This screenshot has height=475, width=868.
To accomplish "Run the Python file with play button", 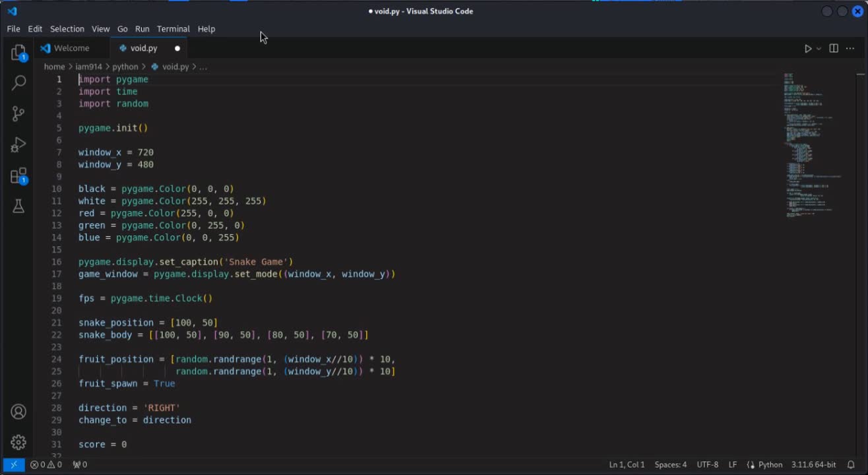I will tap(807, 49).
